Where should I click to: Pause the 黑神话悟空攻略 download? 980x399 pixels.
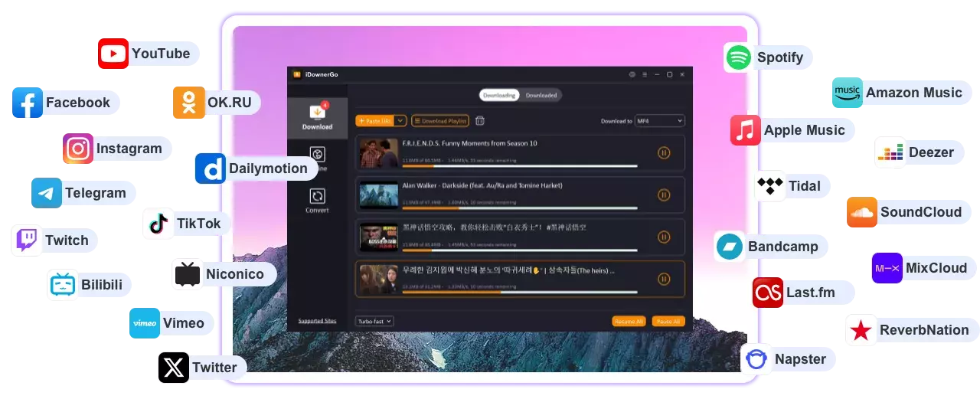point(664,237)
